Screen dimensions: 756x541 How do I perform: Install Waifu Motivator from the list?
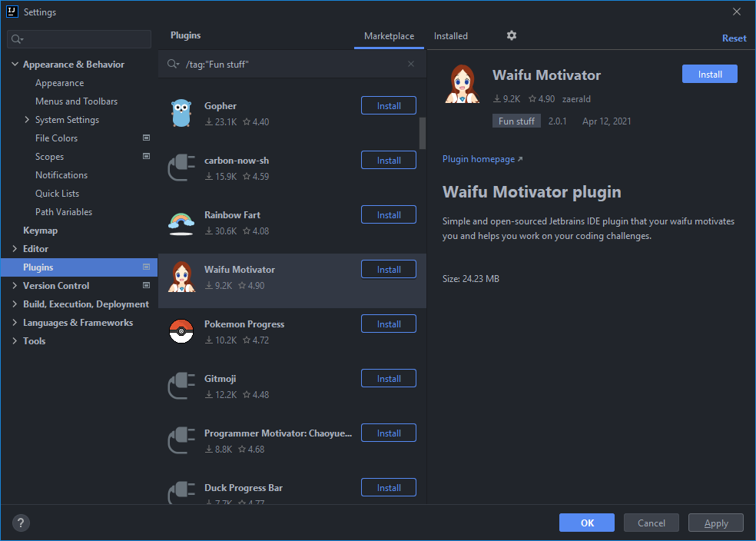coord(389,269)
